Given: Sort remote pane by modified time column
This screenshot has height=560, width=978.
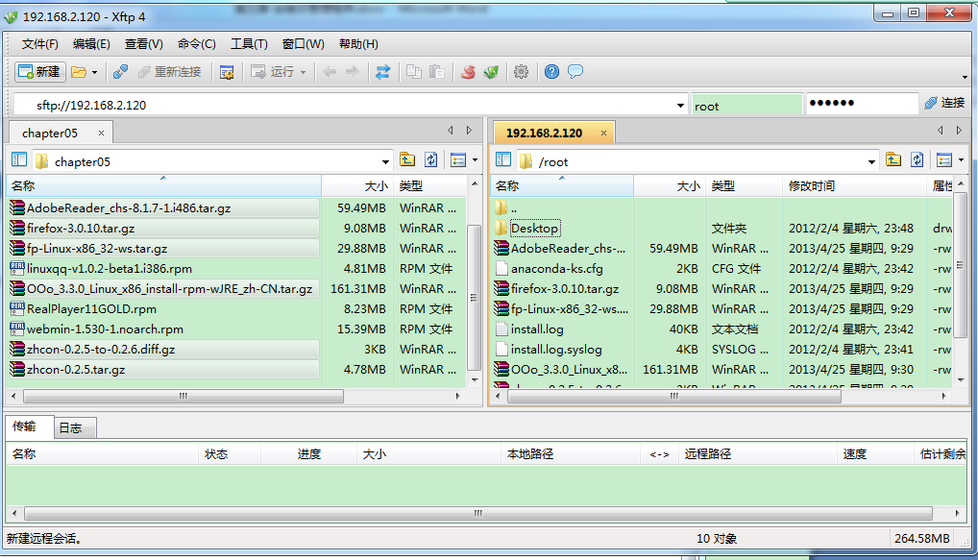Looking at the screenshot, I should tap(854, 185).
